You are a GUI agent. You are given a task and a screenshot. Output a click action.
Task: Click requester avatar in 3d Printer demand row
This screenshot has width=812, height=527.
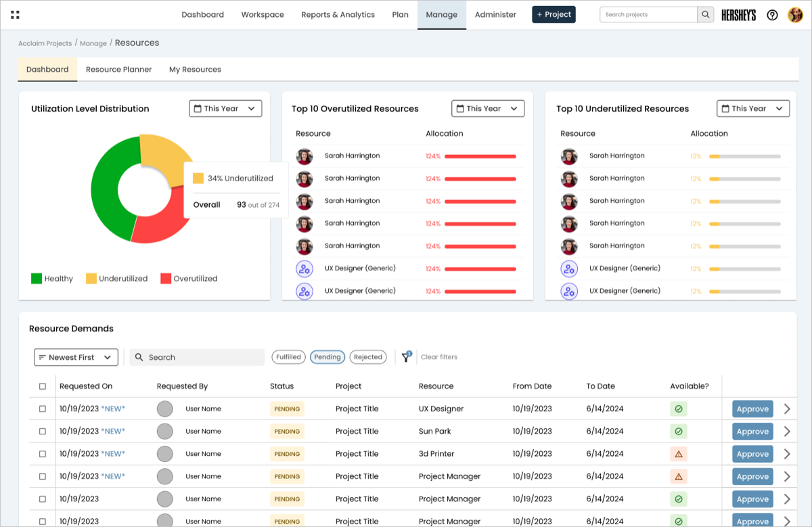pos(164,454)
